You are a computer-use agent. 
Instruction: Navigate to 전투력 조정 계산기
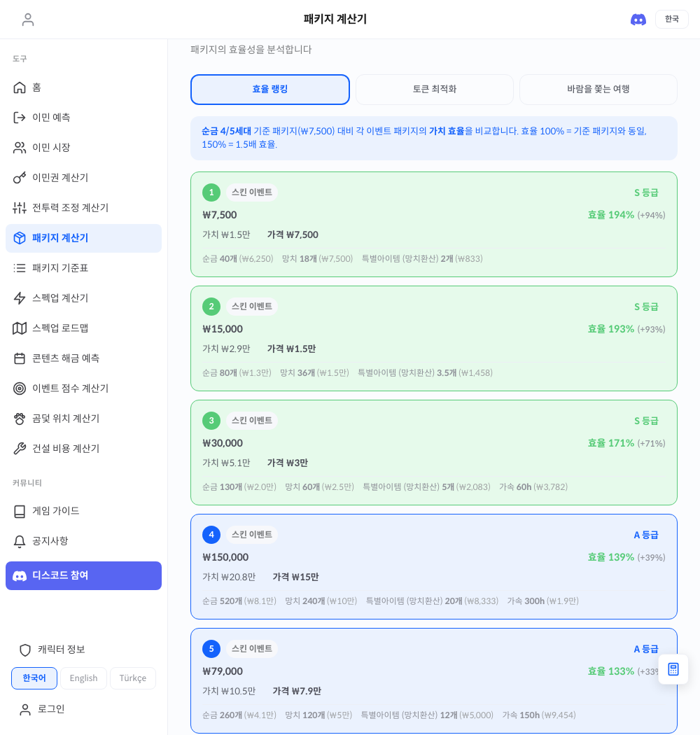pyautogui.click(x=83, y=208)
